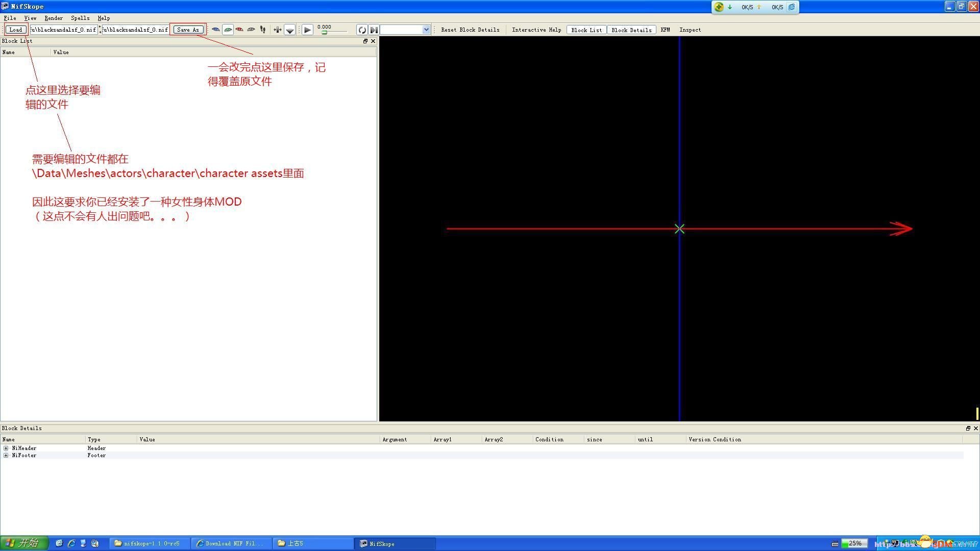Select the gray eye view icon

coord(251,30)
